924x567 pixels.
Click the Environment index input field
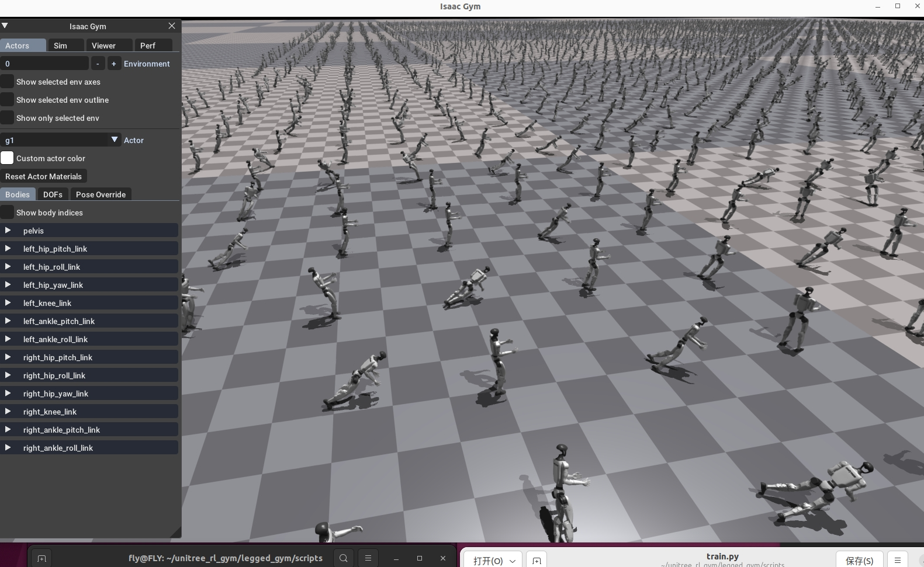click(44, 64)
